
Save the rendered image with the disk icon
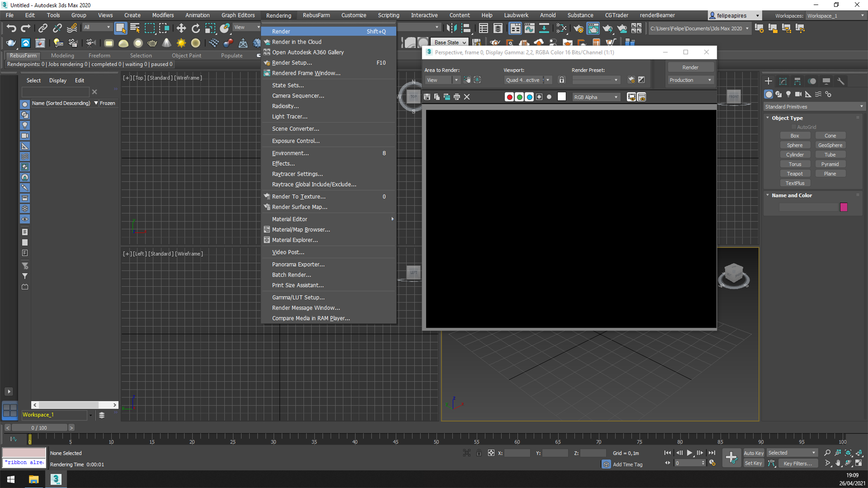coord(427,97)
